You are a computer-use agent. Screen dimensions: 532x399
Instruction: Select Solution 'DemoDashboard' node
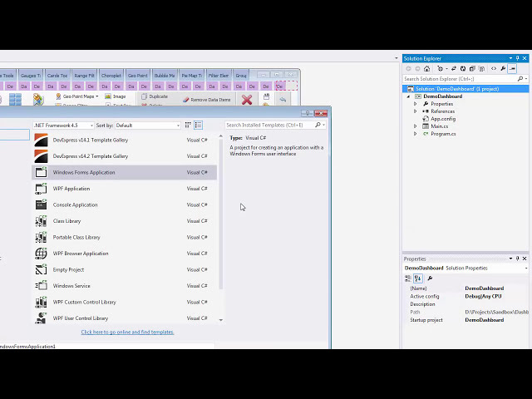pyautogui.click(x=465, y=89)
